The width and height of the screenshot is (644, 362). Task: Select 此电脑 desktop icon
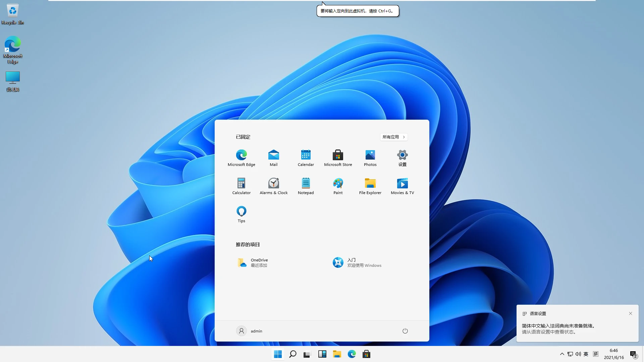[13, 81]
